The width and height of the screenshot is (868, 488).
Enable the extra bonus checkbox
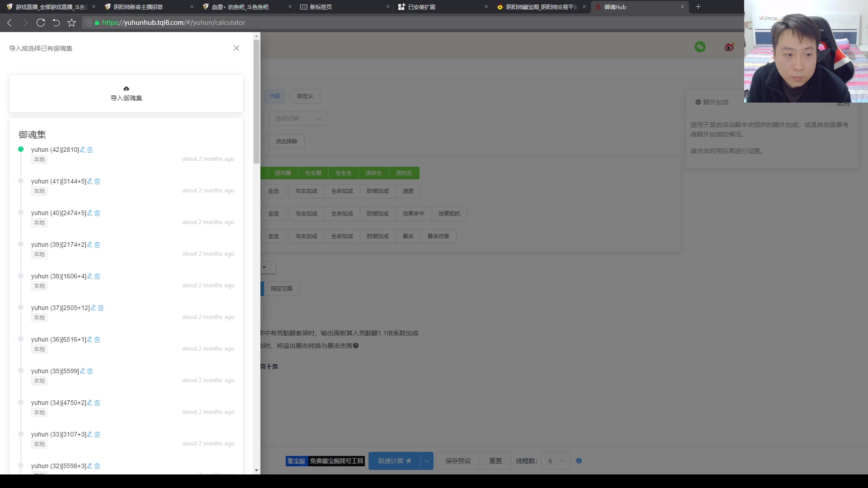coord(829,104)
